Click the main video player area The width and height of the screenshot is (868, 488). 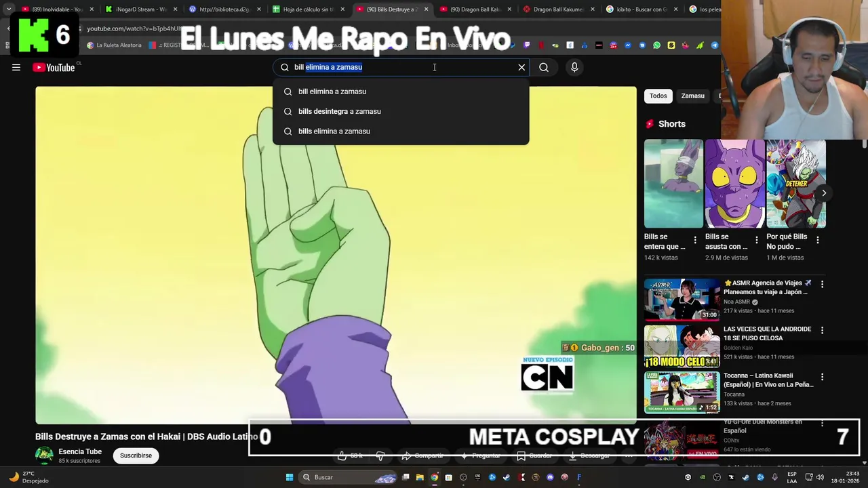pyautogui.click(x=336, y=255)
